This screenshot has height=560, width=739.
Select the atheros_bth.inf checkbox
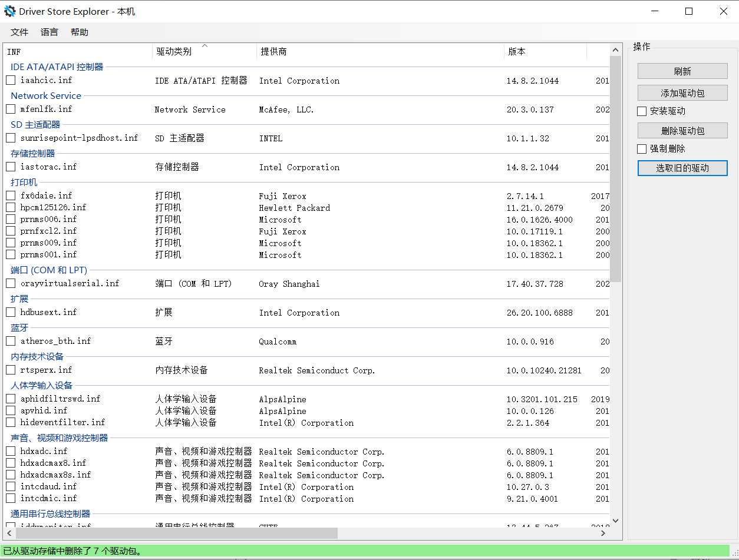tap(11, 341)
